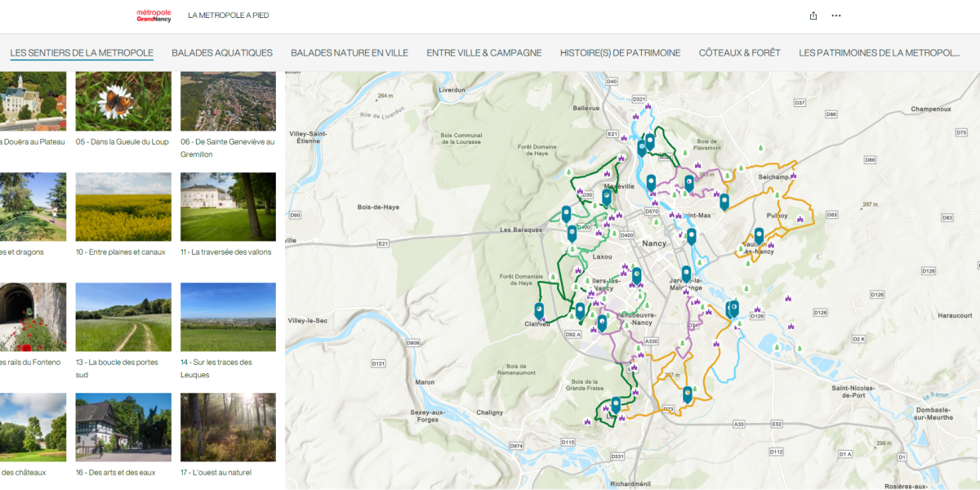Click the purple castle icon below D321
Screen dimensions: 980x490
point(648,107)
